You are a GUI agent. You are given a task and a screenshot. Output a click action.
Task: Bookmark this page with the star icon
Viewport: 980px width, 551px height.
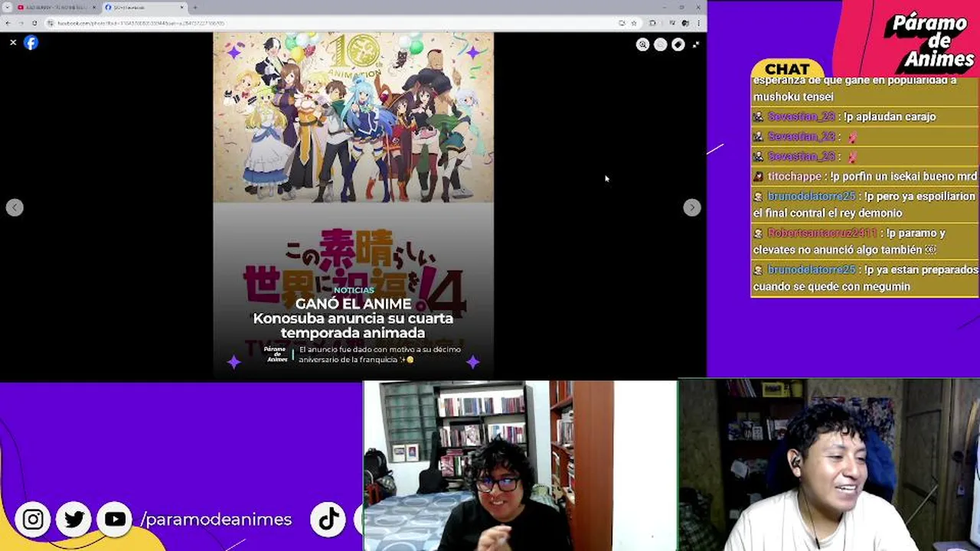click(633, 23)
